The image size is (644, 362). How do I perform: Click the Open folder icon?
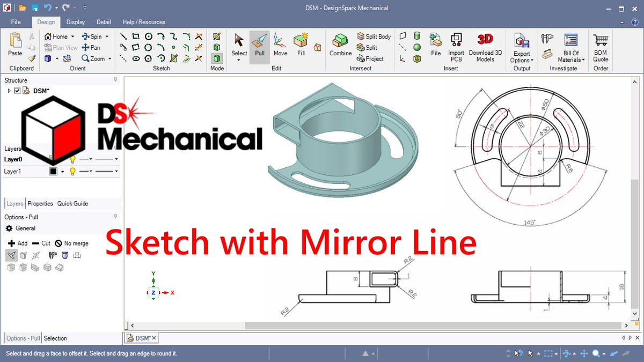22,8
